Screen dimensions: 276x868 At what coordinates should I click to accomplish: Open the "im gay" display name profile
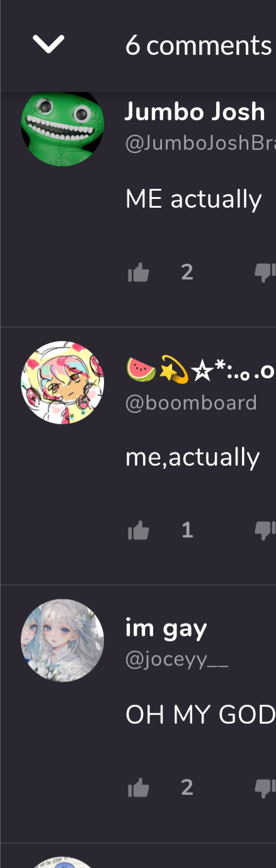click(x=166, y=628)
